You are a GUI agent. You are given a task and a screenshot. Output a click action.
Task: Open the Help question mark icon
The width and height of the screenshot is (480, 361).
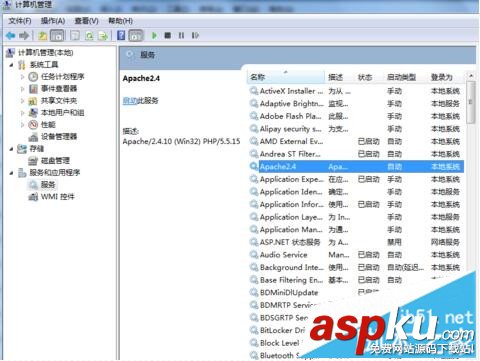point(121,35)
